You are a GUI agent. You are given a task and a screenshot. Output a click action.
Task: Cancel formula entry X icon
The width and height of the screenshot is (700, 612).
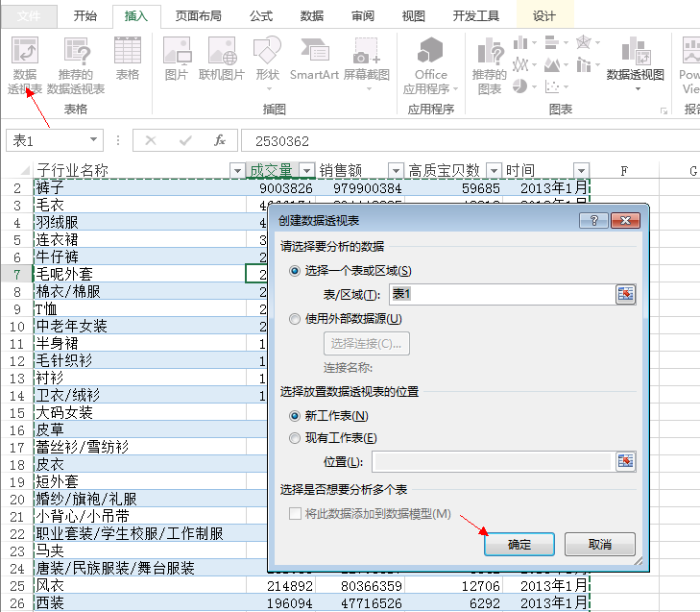pos(151,140)
